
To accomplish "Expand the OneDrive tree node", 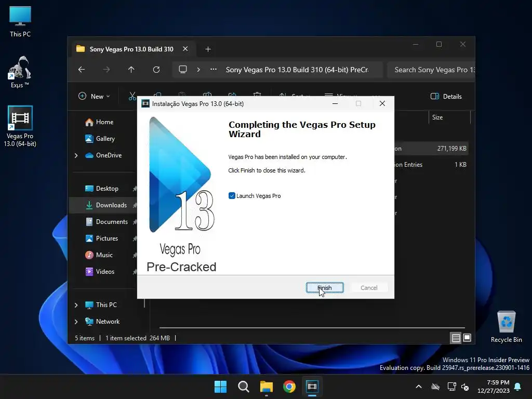I will tap(76, 155).
